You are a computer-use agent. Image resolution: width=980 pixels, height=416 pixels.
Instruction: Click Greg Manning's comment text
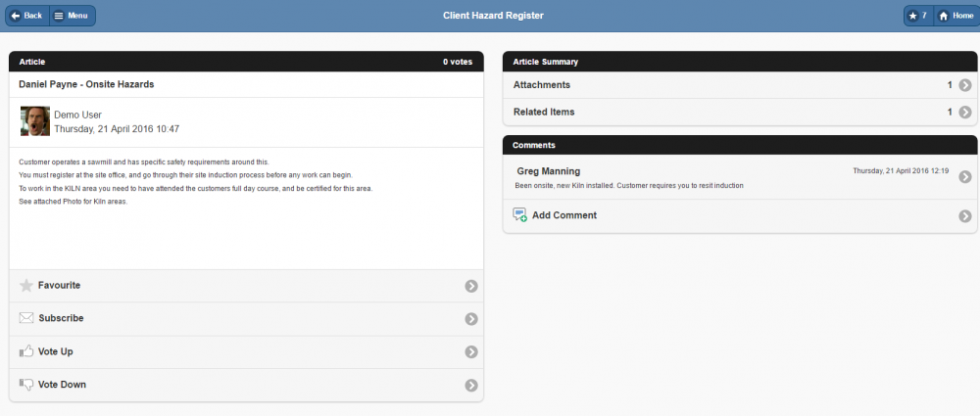[629, 185]
